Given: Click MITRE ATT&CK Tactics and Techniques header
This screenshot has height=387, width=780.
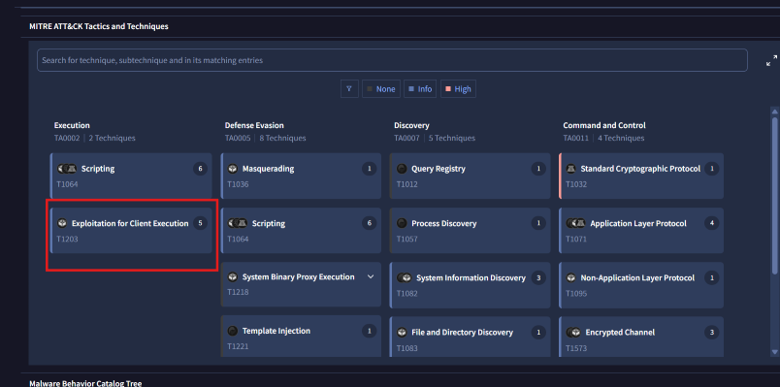Looking at the screenshot, I should coord(98,26).
